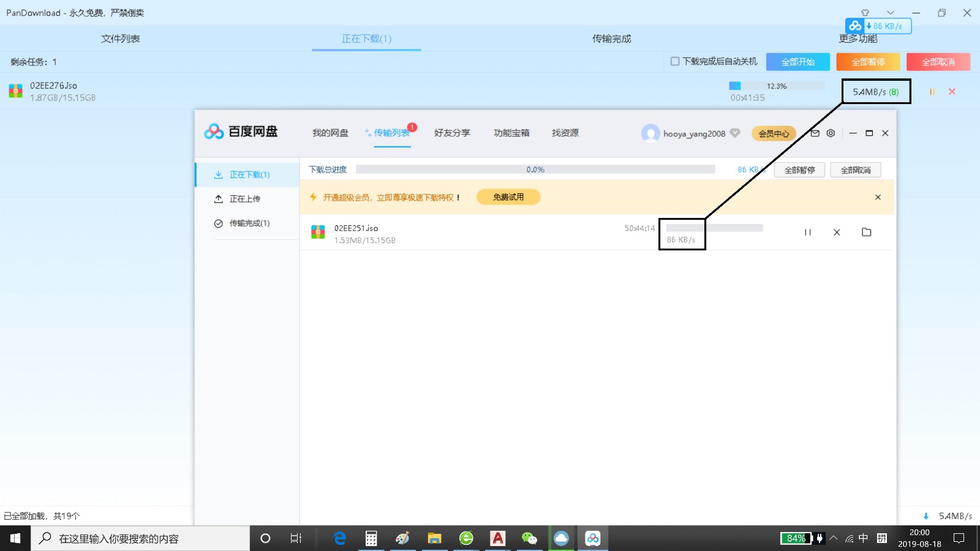Click taskbar search input field

click(140, 539)
